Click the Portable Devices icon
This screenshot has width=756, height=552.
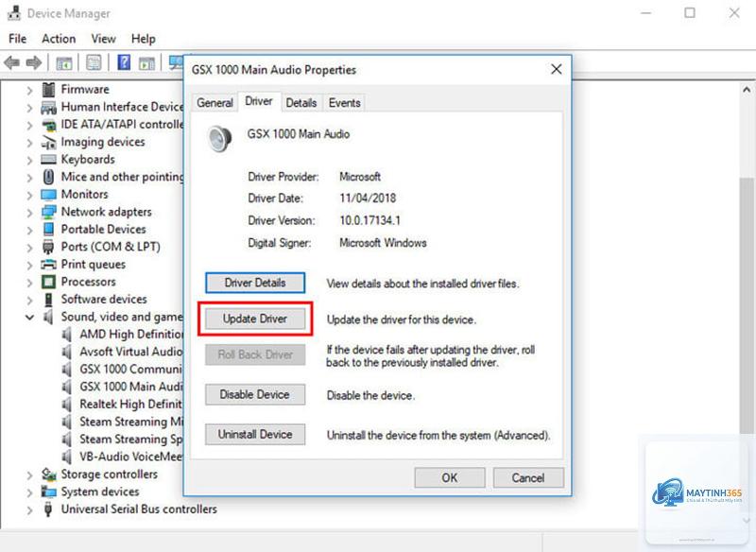point(48,230)
